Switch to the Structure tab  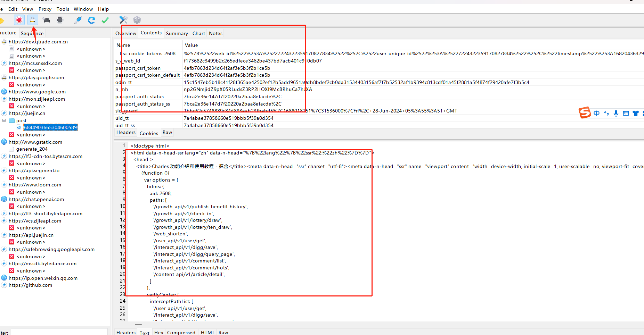pos(8,33)
